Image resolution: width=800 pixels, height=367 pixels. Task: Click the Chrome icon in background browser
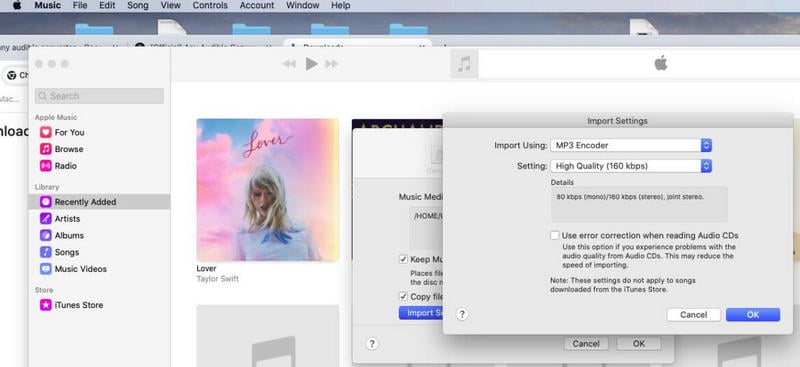(12, 76)
